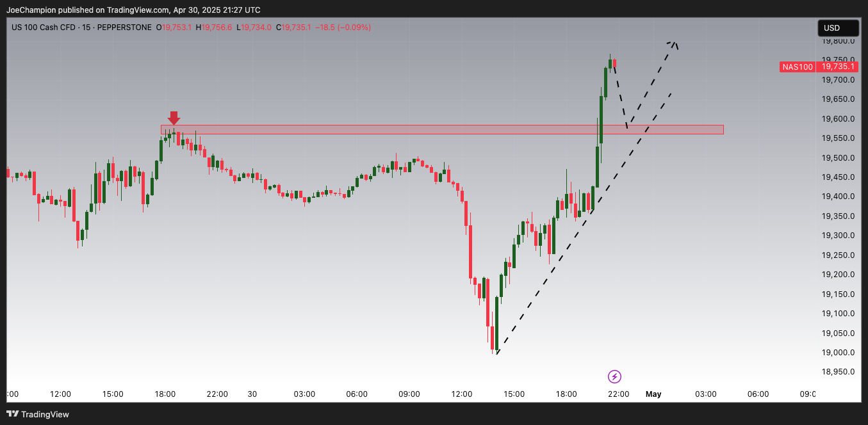
Task: Click the purple lightning event icon
Action: click(614, 376)
